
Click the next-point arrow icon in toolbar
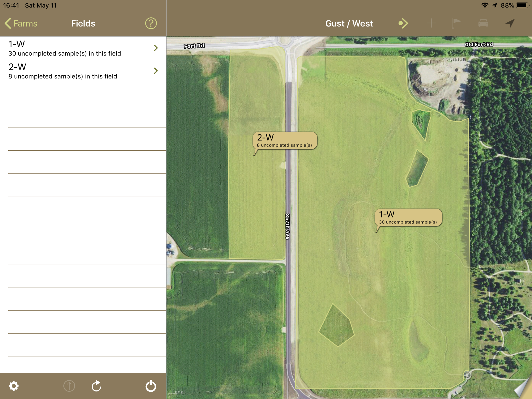(403, 23)
